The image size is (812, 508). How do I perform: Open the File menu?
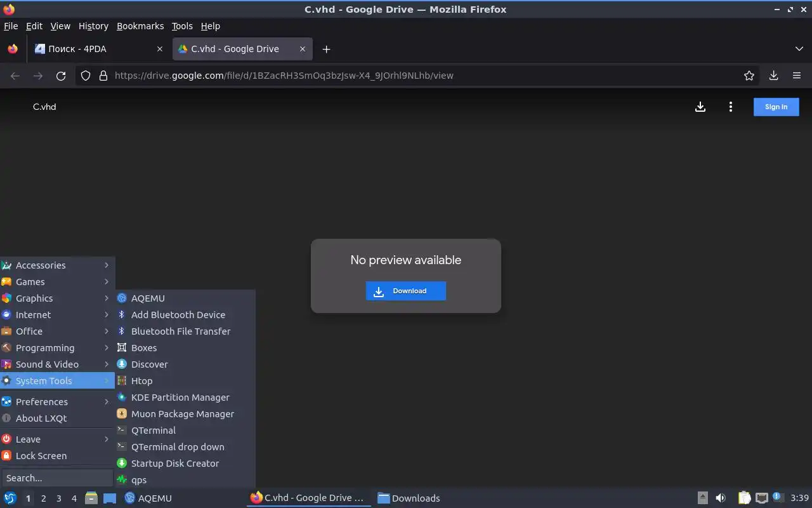11,26
